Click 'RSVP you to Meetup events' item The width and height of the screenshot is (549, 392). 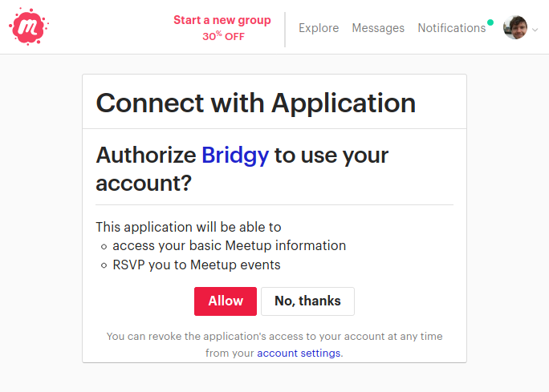[197, 265]
